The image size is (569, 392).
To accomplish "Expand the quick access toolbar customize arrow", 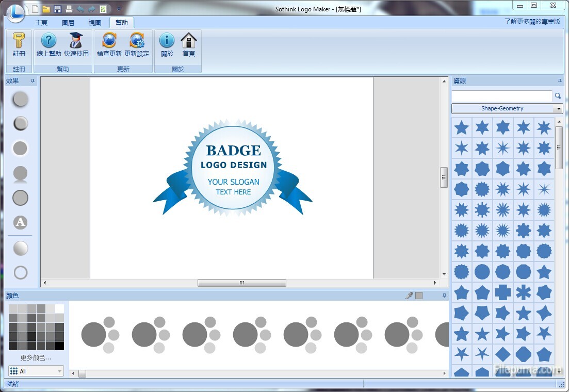I will [x=119, y=9].
